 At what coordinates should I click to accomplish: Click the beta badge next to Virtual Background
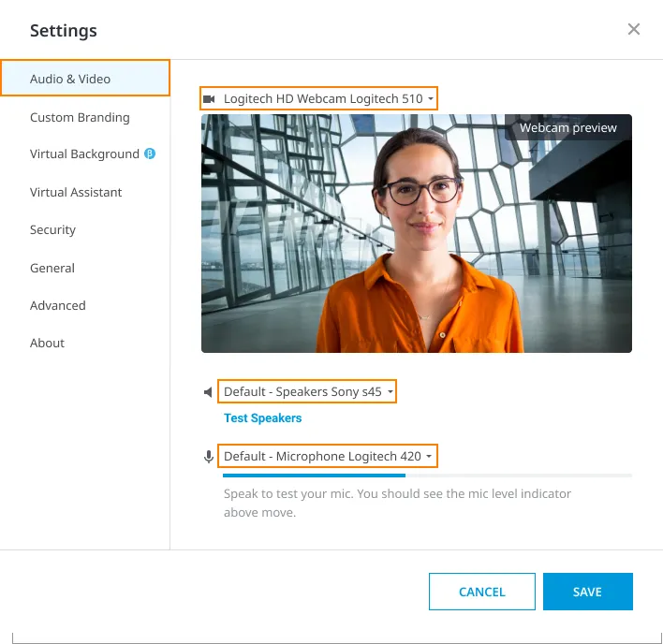coord(150,154)
